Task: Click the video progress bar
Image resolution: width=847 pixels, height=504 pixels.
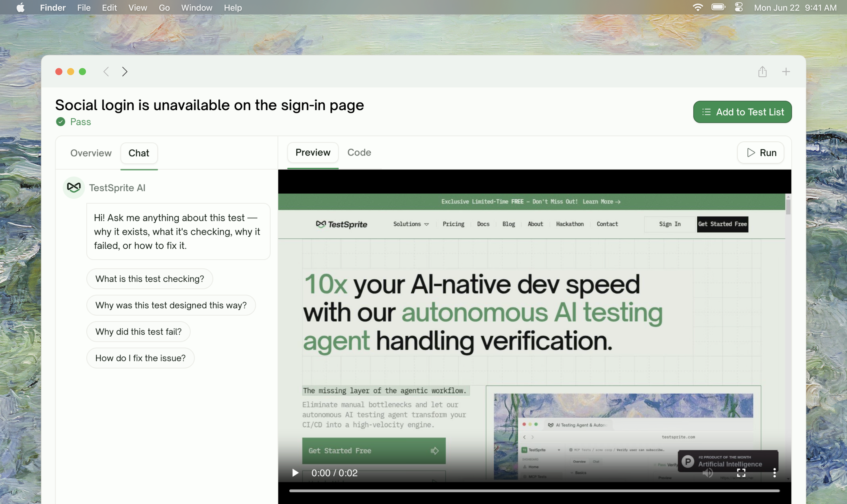Action: (534, 491)
